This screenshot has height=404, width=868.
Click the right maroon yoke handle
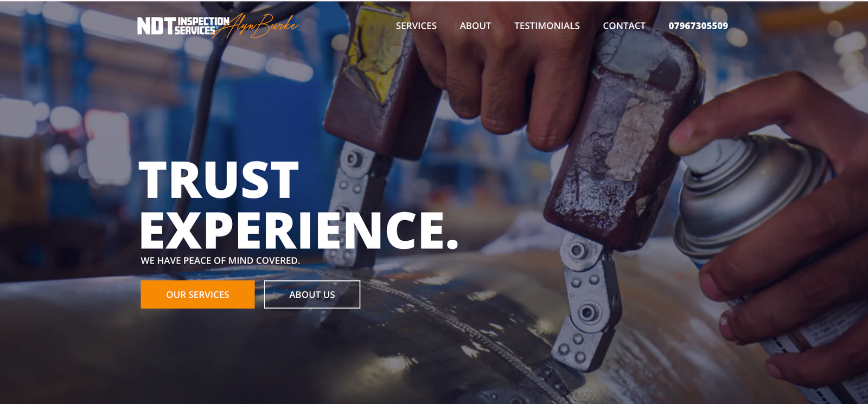pyautogui.click(x=624, y=136)
